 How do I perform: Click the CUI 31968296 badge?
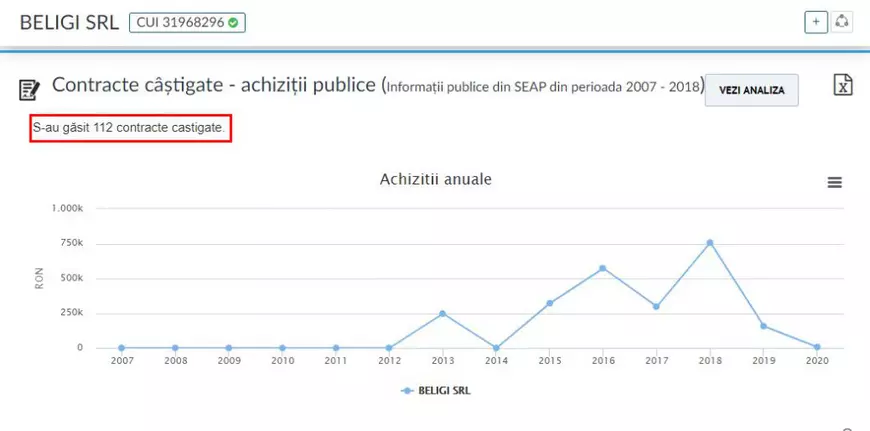[188, 23]
